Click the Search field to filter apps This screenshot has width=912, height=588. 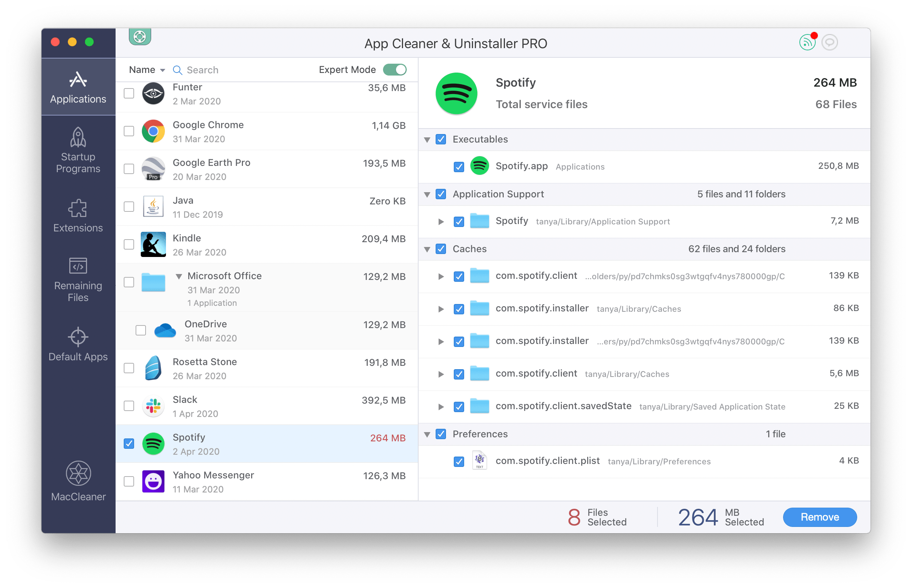(x=226, y=70)
